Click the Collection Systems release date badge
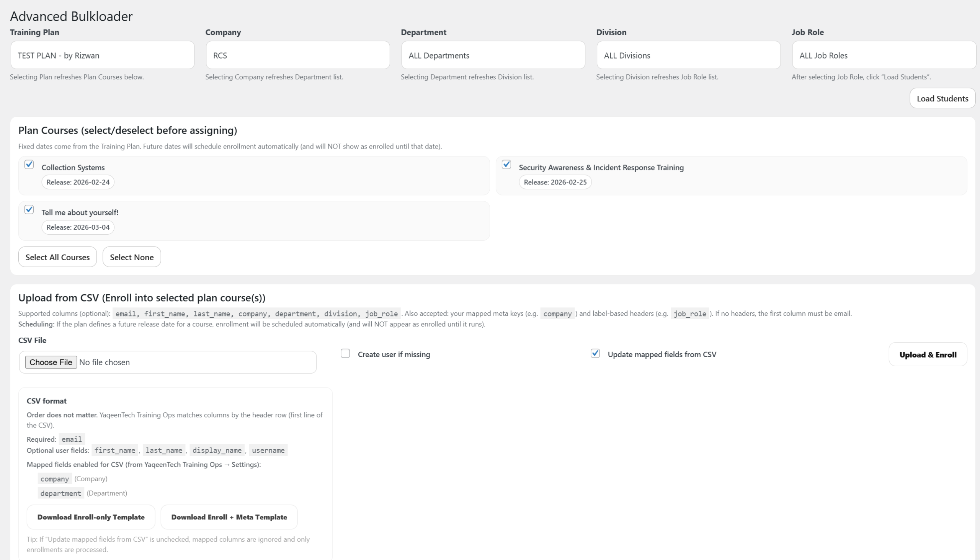980x560 pixels. [78, 182]
